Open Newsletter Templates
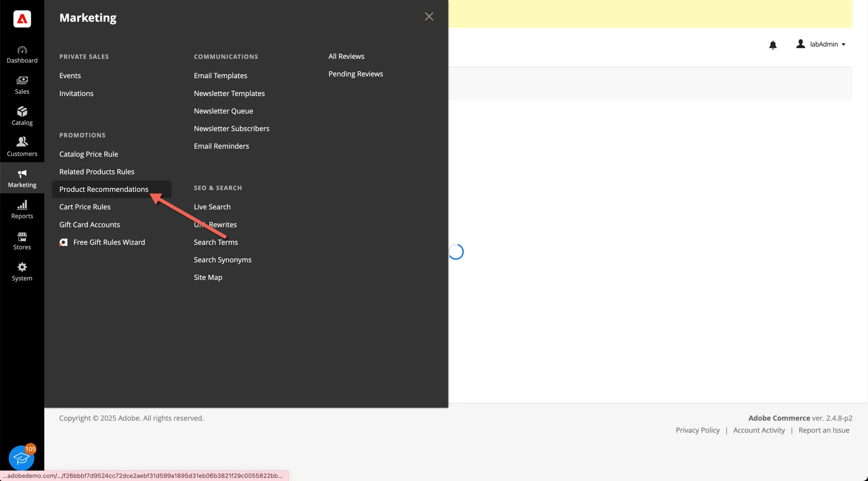The image size is (868, 481). 229,93
